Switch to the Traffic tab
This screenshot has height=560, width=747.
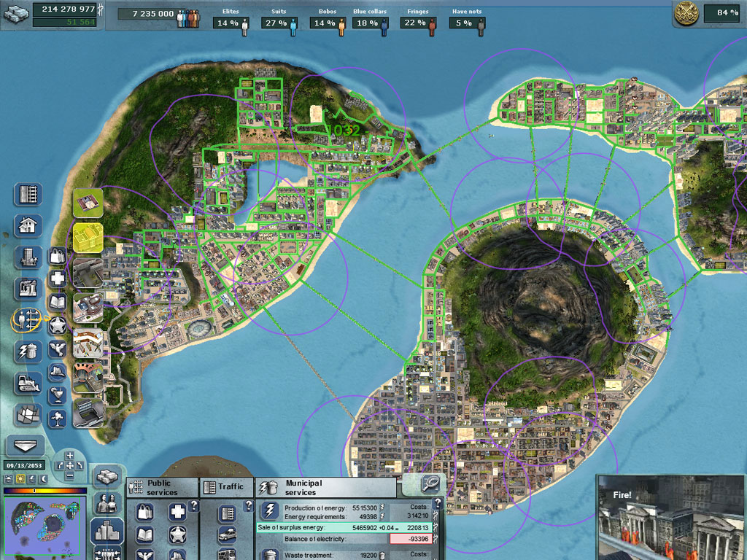click(x=225, y=487)
